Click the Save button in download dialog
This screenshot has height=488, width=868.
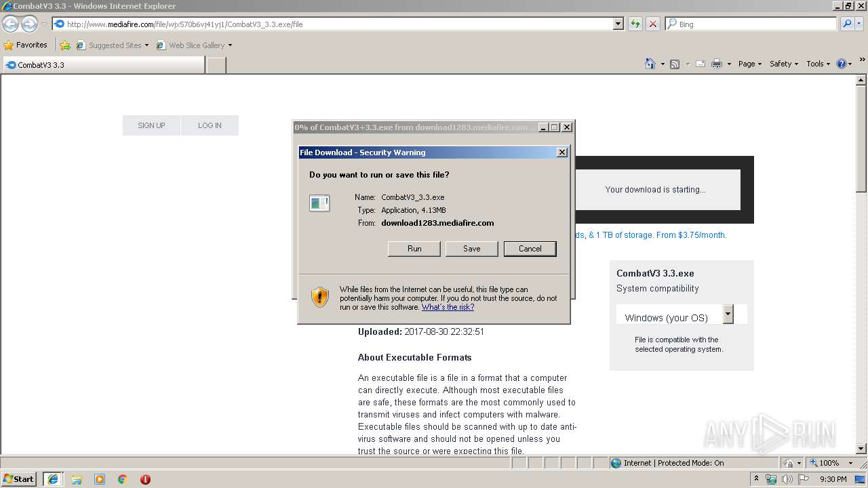[x=471, y=249]
